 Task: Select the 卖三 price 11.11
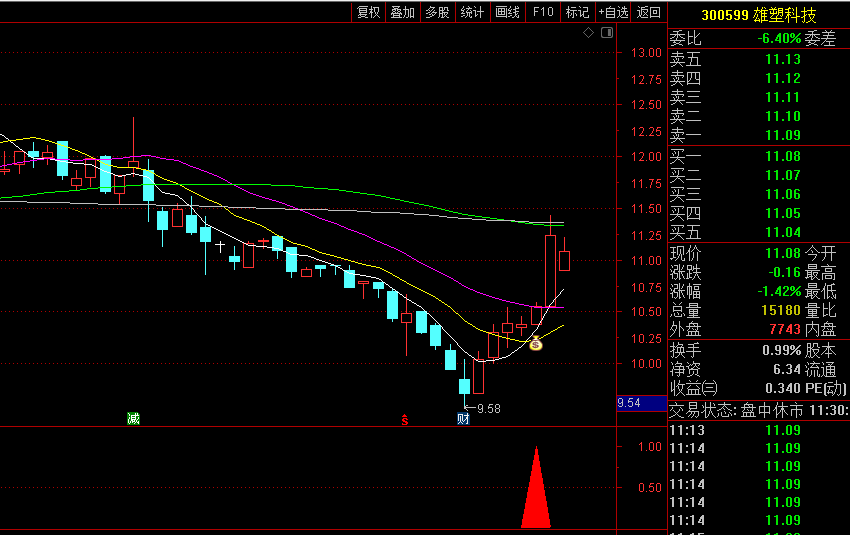coord(783,97)
